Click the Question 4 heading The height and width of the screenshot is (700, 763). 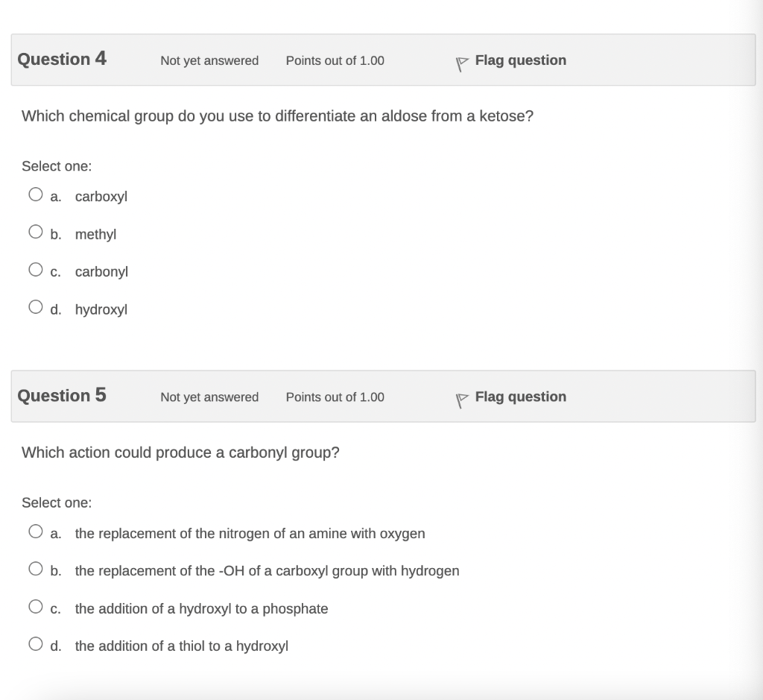(x=62, y=59)
